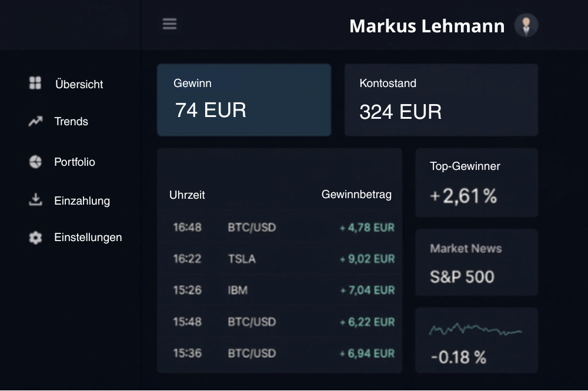Click the Einzahlung download icon
This screenshot has width=588, height=391.
coord(35,200)
